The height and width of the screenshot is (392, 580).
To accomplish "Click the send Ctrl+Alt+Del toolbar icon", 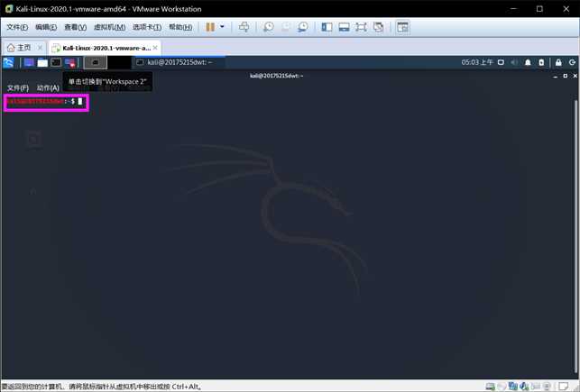I will click(x=244, y=27).
